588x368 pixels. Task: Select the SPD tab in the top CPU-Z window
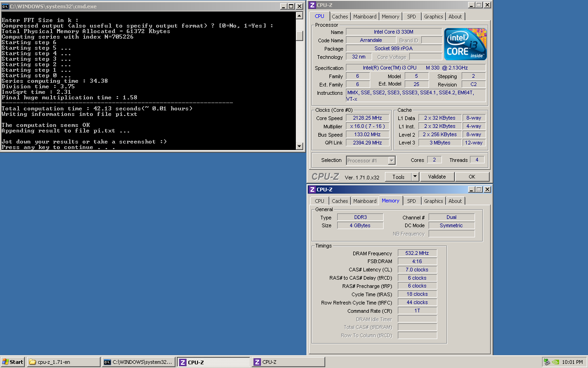412,17
